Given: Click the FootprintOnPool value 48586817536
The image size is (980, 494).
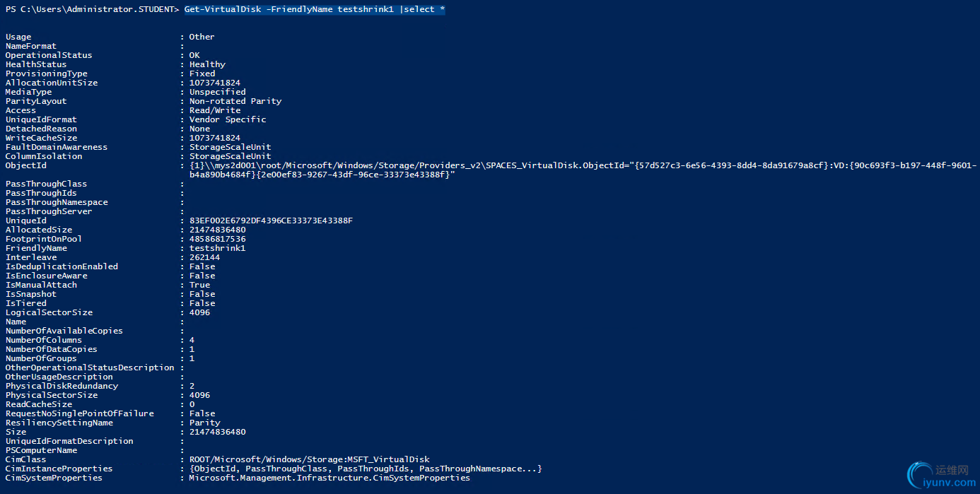Looking at the screenshot, I should 218,239.
